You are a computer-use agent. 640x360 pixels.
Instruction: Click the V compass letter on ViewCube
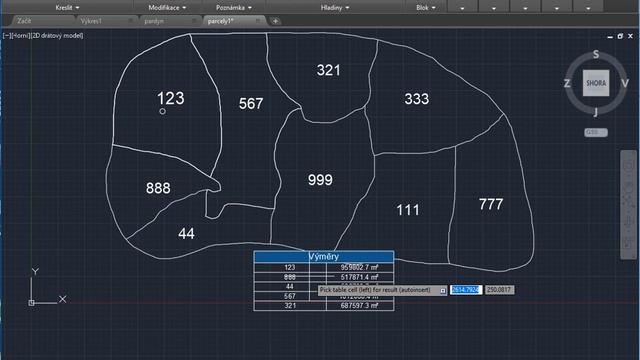click(x=625, y=83)
